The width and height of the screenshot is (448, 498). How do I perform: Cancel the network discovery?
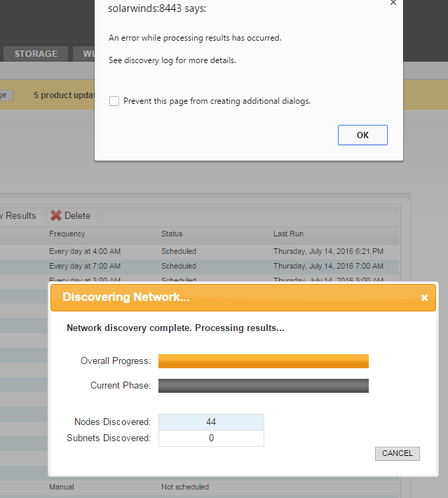click(398, 454)
